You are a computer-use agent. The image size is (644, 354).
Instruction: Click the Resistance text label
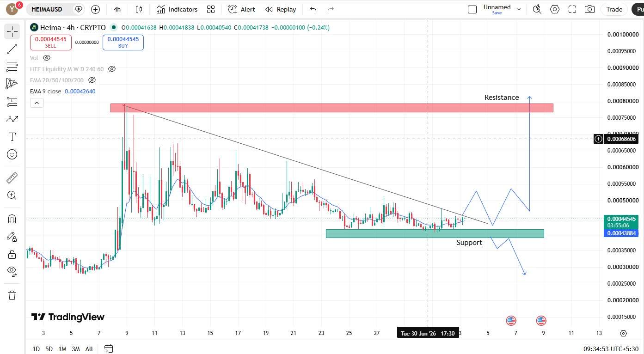(502, 98)
